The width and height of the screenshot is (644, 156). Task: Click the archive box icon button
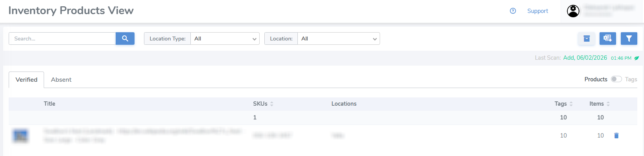click(x=587, y=39)
